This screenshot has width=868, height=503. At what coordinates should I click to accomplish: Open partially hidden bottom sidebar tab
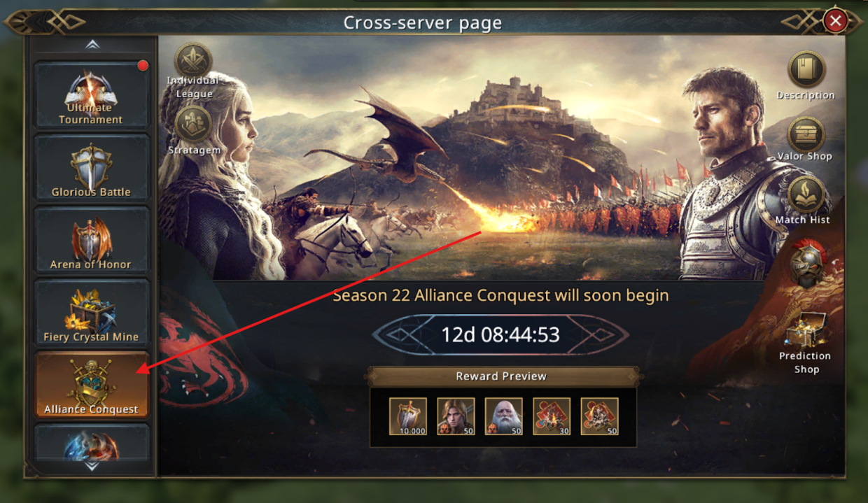pyautogui.click(x=92, y=442)
